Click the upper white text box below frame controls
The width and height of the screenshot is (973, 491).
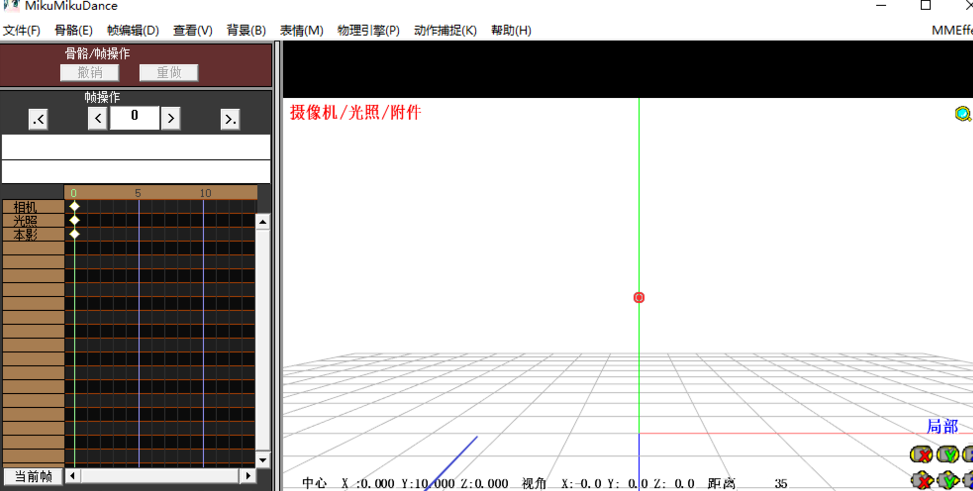[x=136, y=147]
